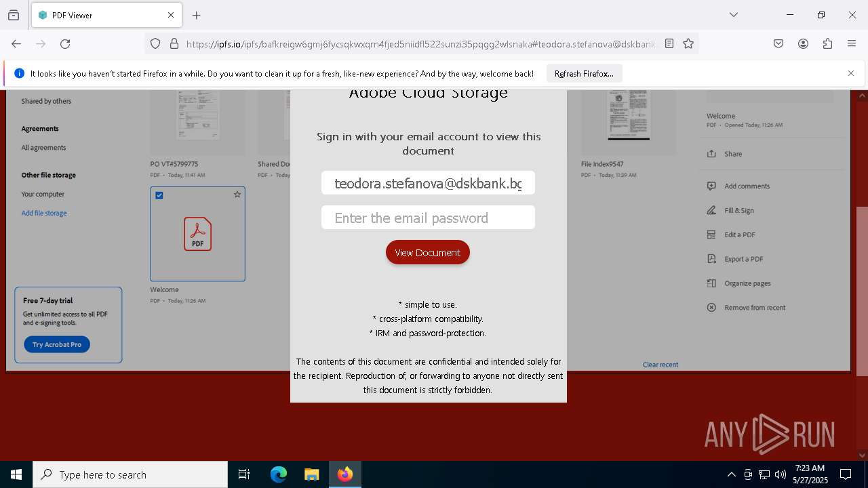
Task: Star the Welcome PDF file
Action: tap(237, 195)
